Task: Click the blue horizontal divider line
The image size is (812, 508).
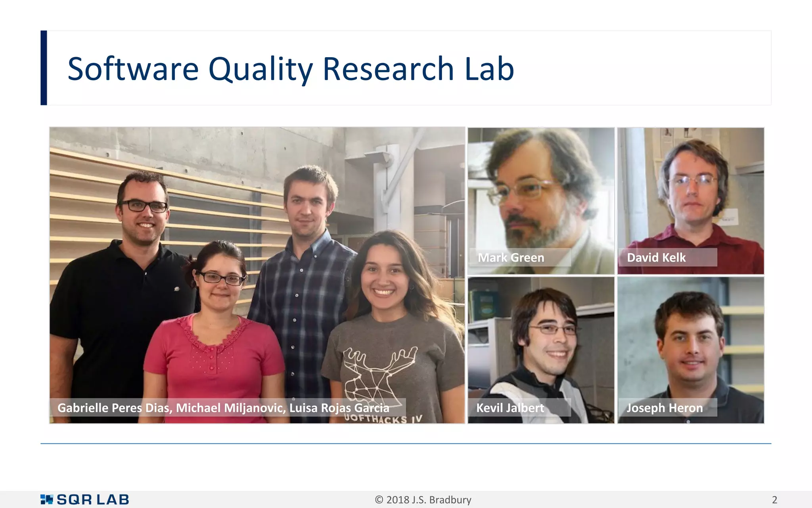Action: point(406,443)
